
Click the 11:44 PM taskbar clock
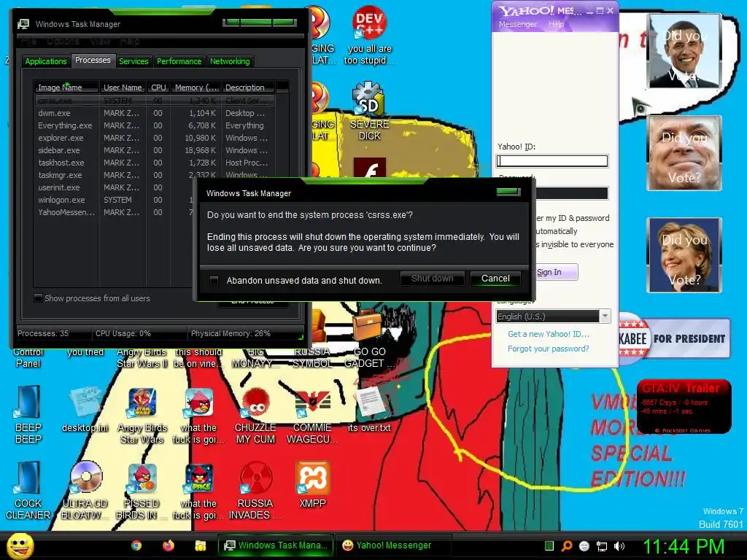coord(684,546)
